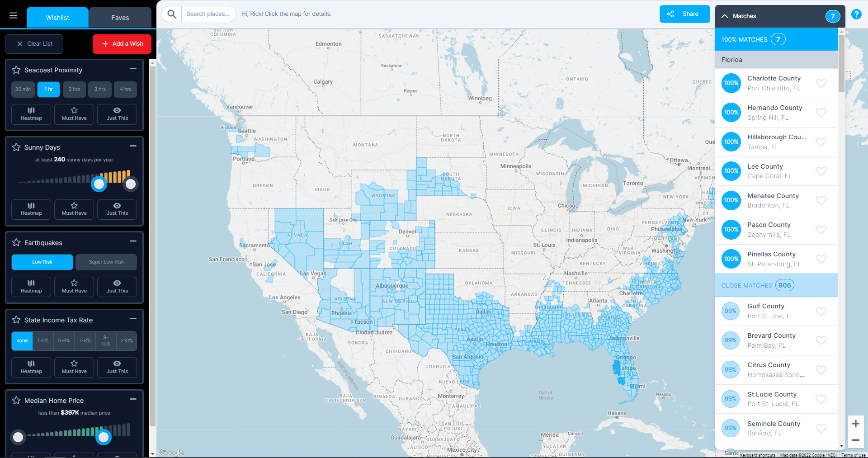
Task: Click the blue help question mark icon
Action: (856, 14)
